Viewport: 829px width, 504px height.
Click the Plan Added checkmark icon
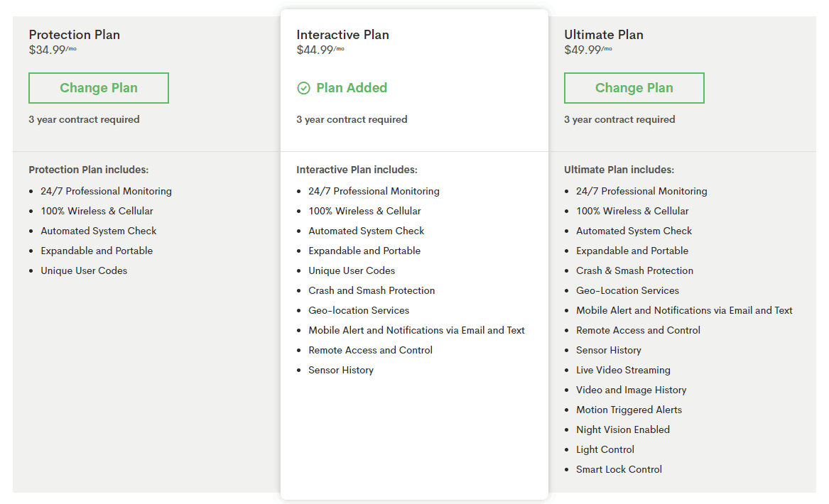pos(303,88)
